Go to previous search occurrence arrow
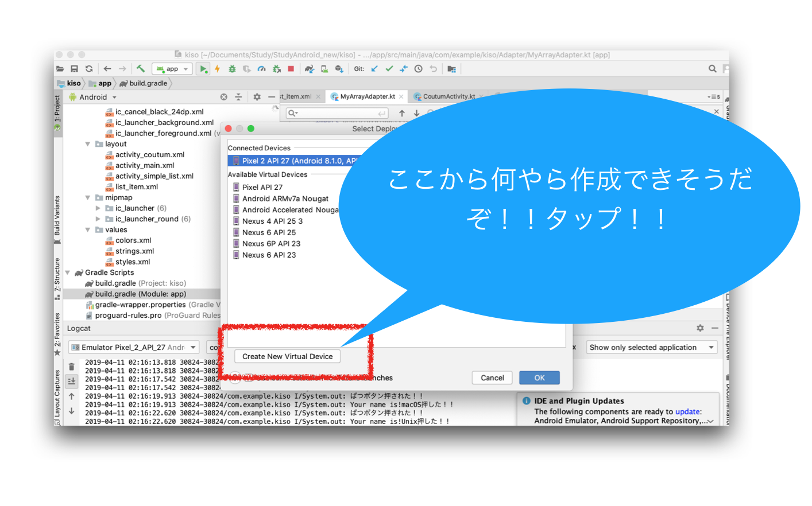Screen dimensions: 812x506 click(x=402, y=113)
